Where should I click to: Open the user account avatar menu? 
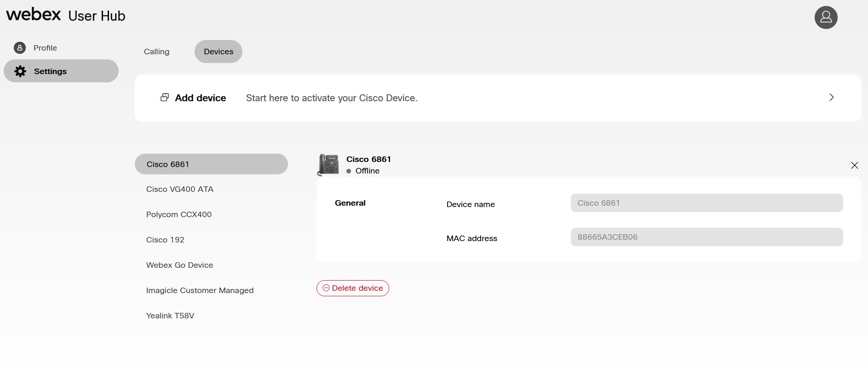tap(826, 17)
